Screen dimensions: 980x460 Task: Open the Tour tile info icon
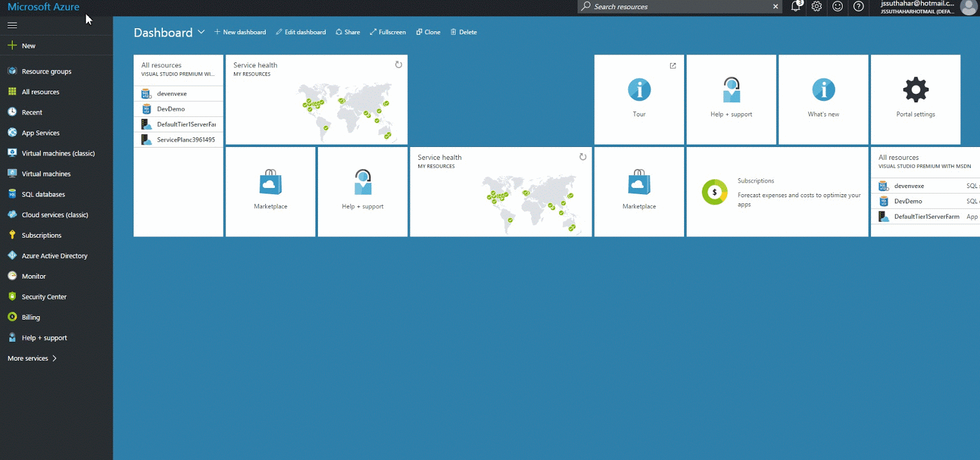[639, 90]
